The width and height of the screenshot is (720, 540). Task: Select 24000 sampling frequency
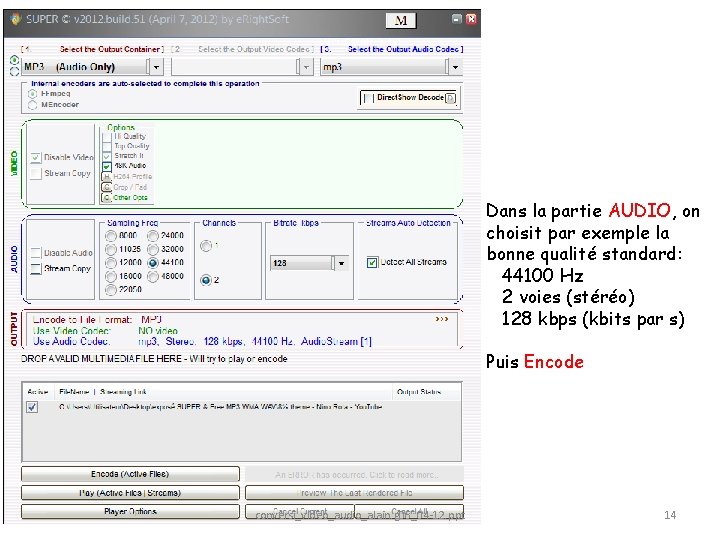tap(153, 236)
